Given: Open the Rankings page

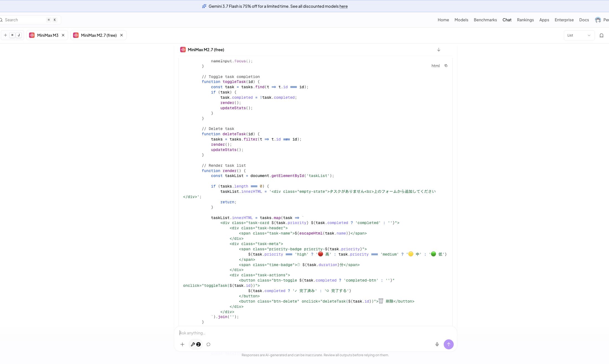Looking at the screenshot, I should 525,20.
